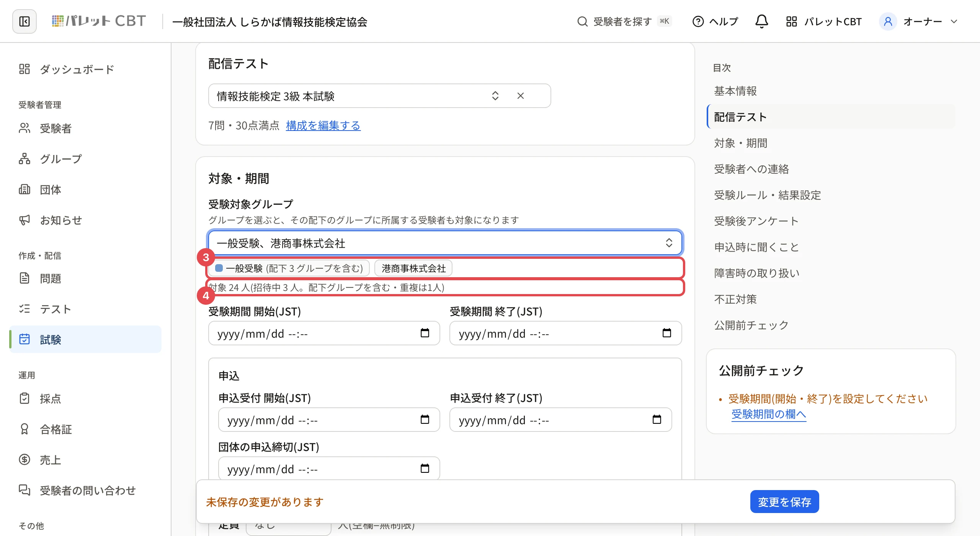Open 団体 in the sidebar
This screenshot has width=980, height=536.
click(x=85, y=190)
